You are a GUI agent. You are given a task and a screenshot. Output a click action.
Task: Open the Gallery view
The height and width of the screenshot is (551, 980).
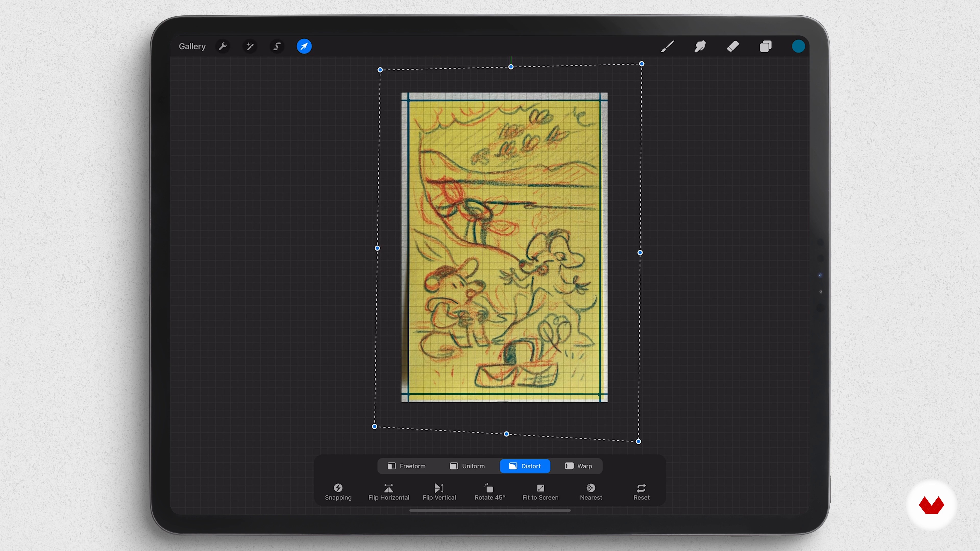192,46
